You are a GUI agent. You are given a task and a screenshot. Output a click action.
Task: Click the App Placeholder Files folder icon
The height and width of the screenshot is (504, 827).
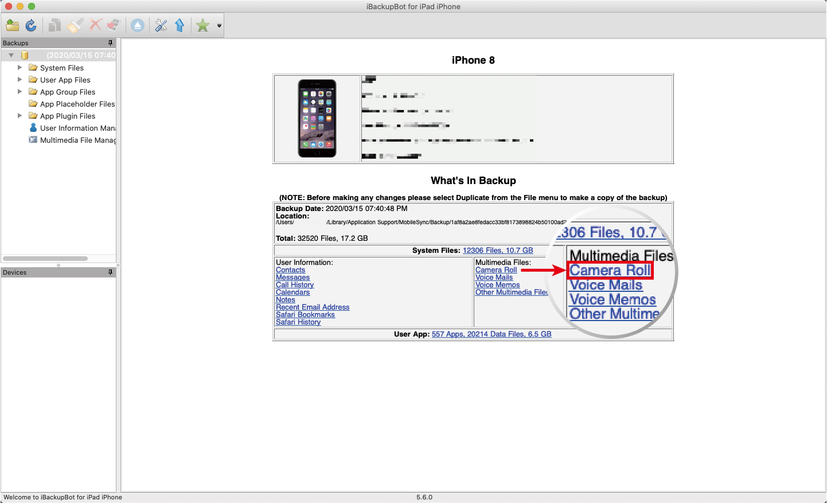click(33, 104)
